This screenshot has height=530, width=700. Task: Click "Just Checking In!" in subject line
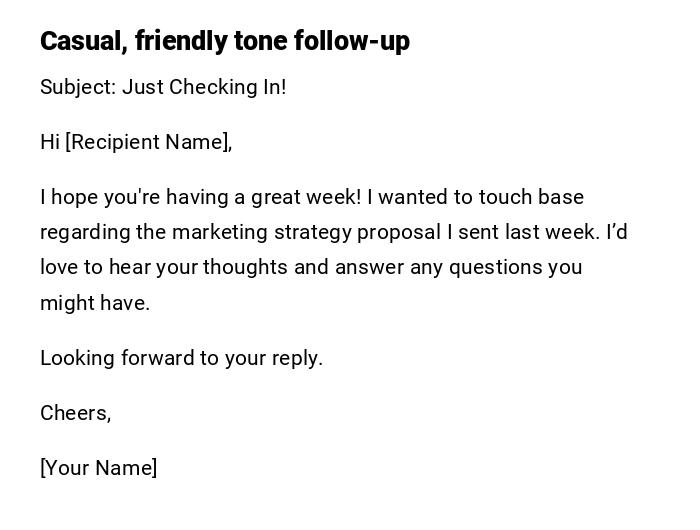204,87
